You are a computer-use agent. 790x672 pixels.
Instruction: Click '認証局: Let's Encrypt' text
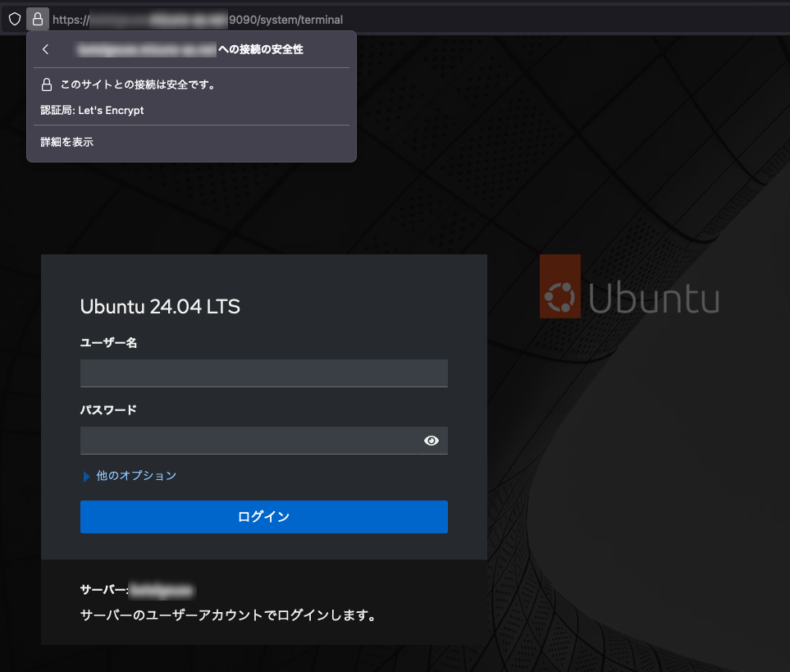coord(92,110)
